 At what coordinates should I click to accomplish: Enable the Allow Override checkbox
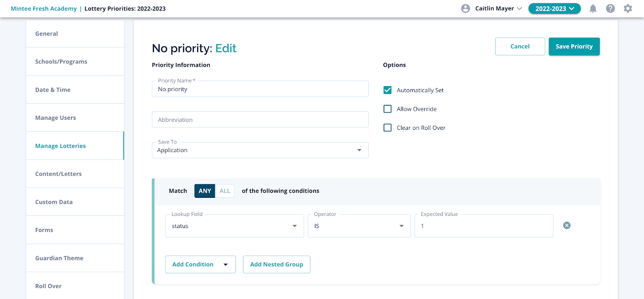click(387, 109)
